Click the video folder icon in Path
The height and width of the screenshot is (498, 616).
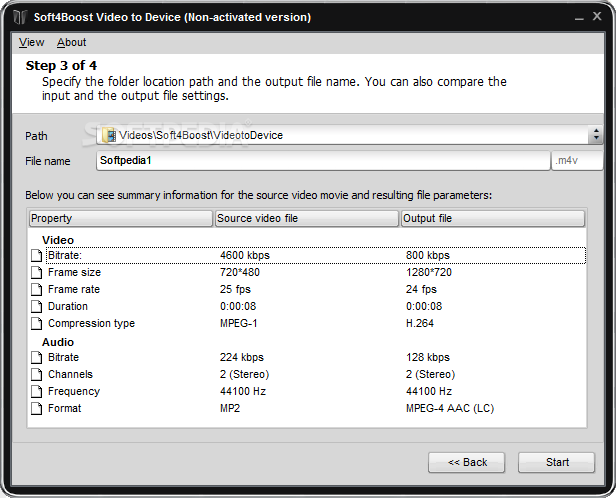click(x=109, y=135)
